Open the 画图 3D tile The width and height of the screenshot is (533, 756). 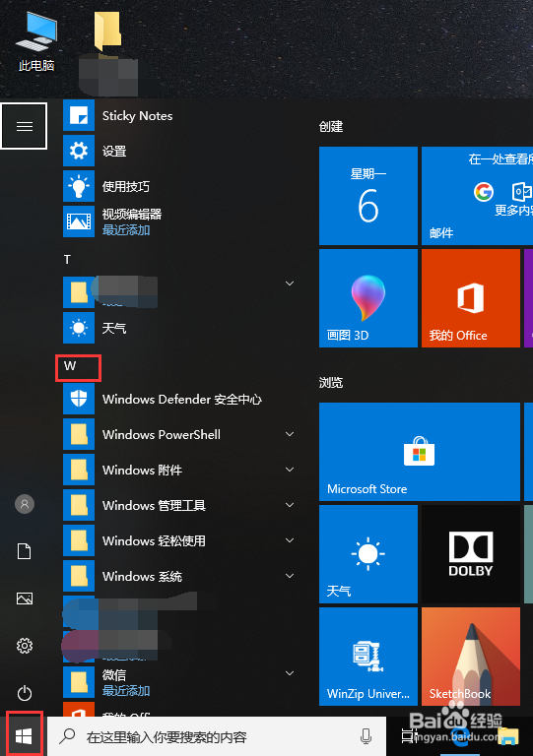pyautogui.click(x=368, y=298)
